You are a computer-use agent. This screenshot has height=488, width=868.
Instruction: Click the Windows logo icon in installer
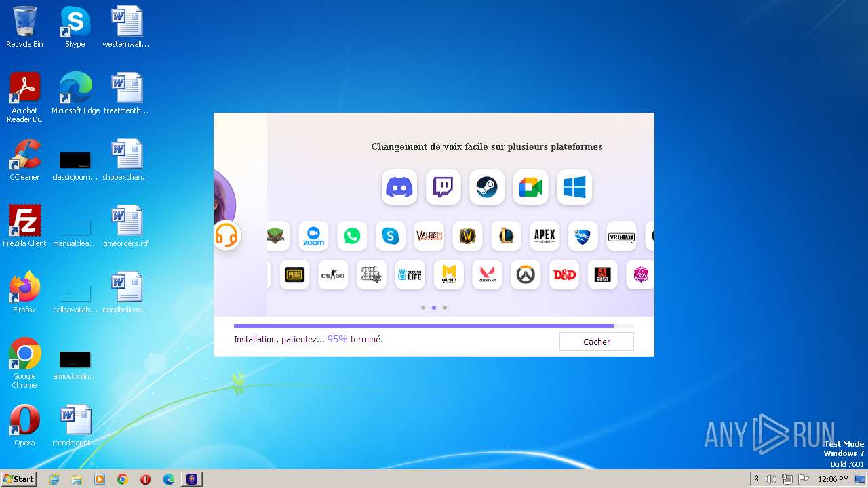[574, 187]
